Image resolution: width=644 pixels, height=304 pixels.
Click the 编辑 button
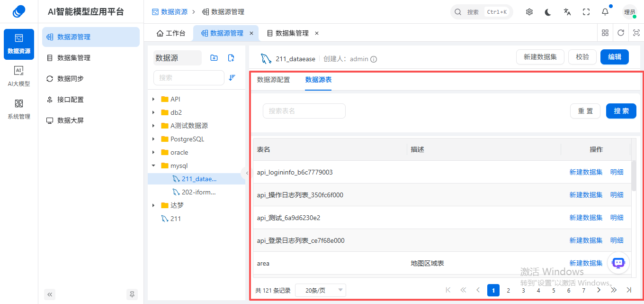click(x=615, y=57)
